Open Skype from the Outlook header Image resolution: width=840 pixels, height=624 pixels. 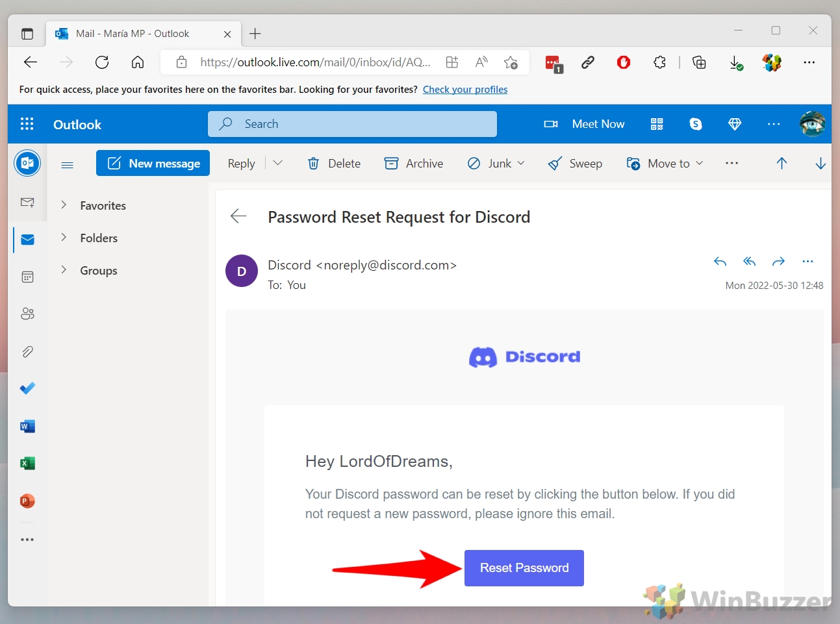(x=696, y=124)
